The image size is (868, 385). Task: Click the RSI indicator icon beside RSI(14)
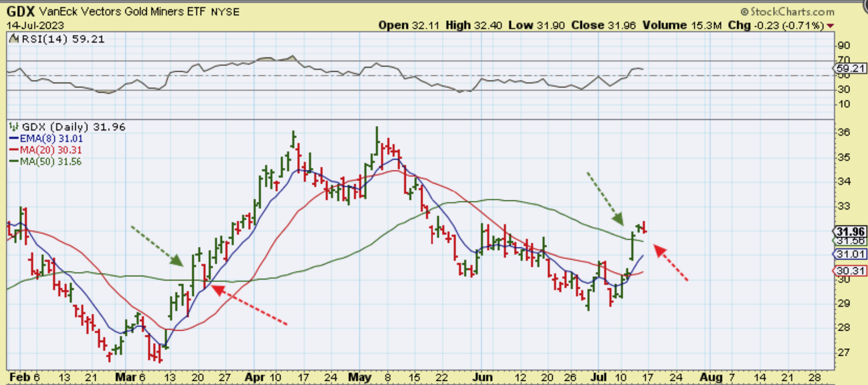tap(14, 39)
